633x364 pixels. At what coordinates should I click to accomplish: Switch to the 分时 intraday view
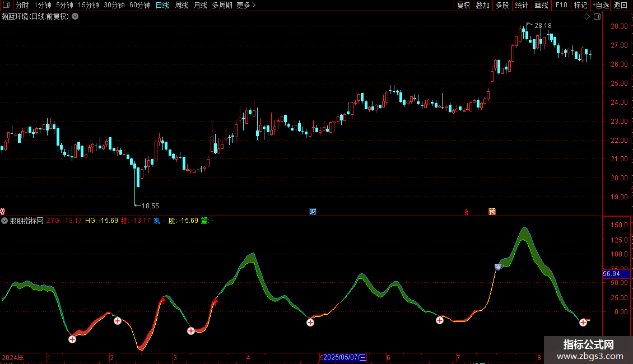click(x=22, y=5)
